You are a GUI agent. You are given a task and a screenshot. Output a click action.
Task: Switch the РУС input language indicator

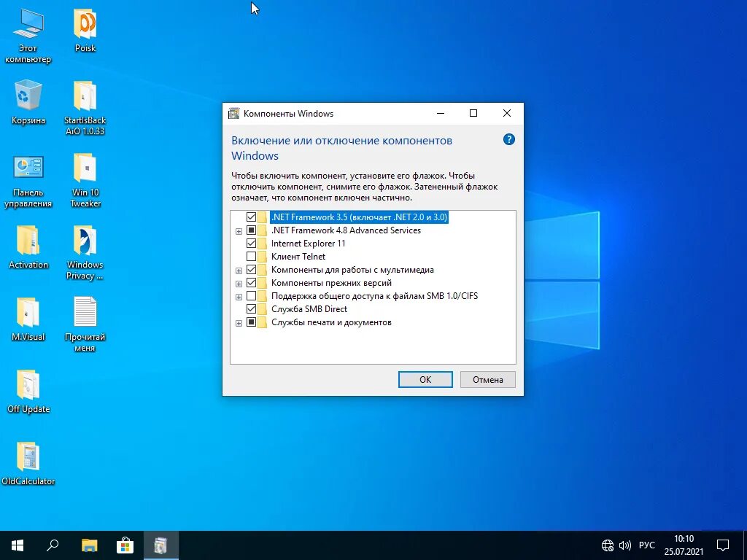point(646,545)
